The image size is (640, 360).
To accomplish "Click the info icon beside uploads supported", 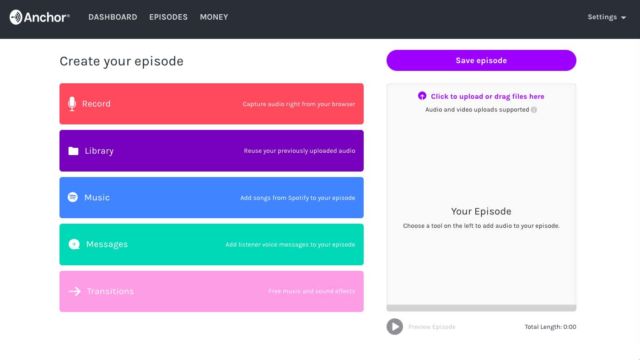I will (x=534, y=110).
